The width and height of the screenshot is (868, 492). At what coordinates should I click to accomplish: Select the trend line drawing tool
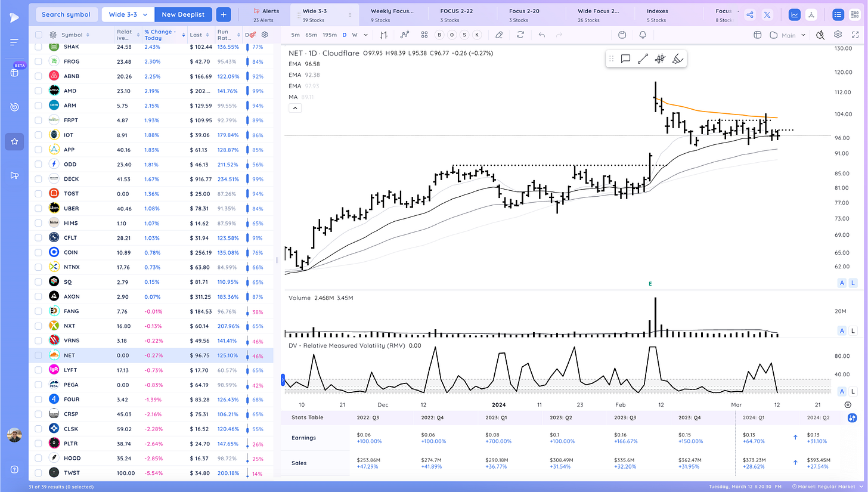tap(643, 58)
